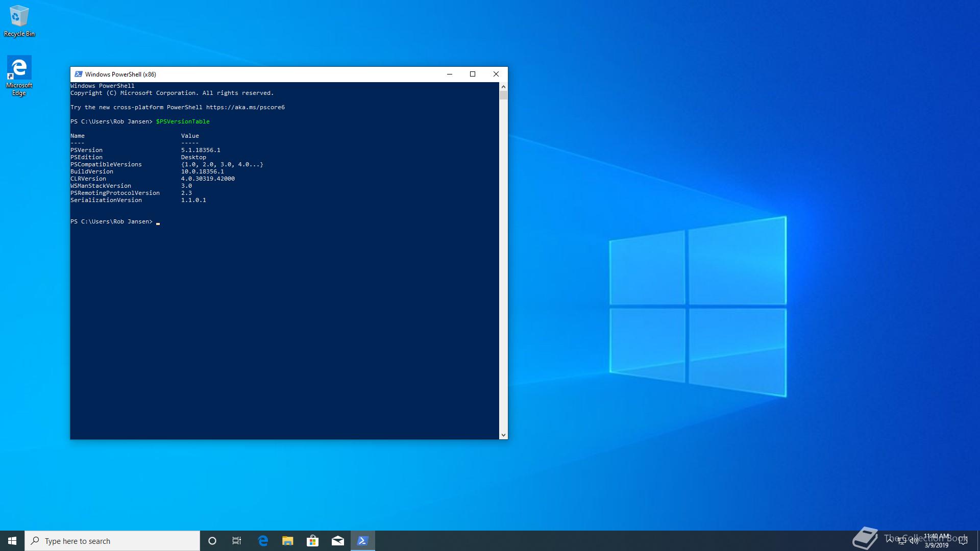Click the scroll down arrow in PowerShell

(503, 435)
